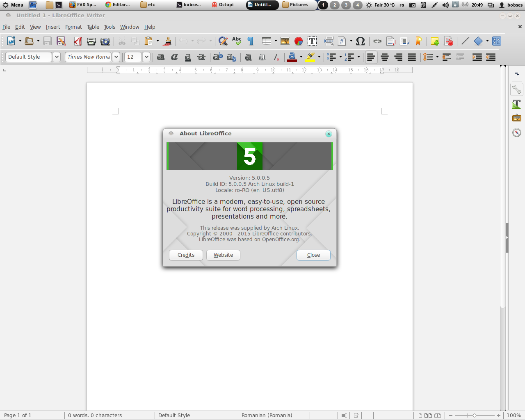The width and height of the screenshot is (525, 420).
Task: Select the Clone Formatting paintbrush
Action: pos(167,41)
